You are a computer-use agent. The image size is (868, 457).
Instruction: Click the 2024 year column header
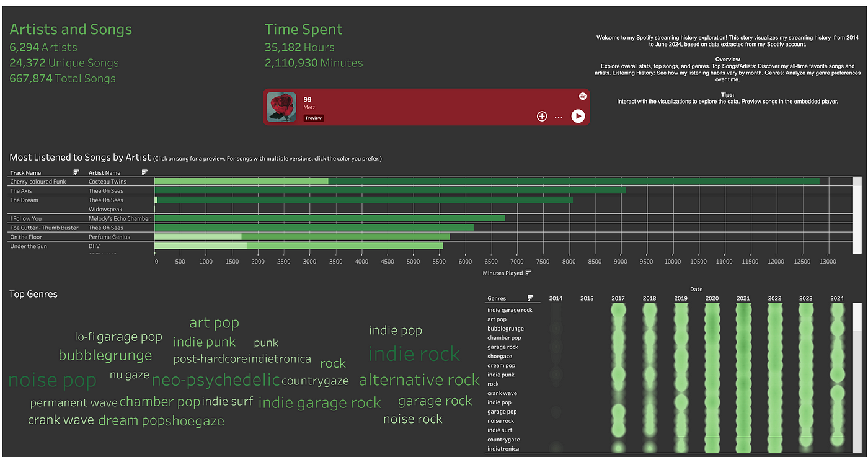(x=837, y=298)
